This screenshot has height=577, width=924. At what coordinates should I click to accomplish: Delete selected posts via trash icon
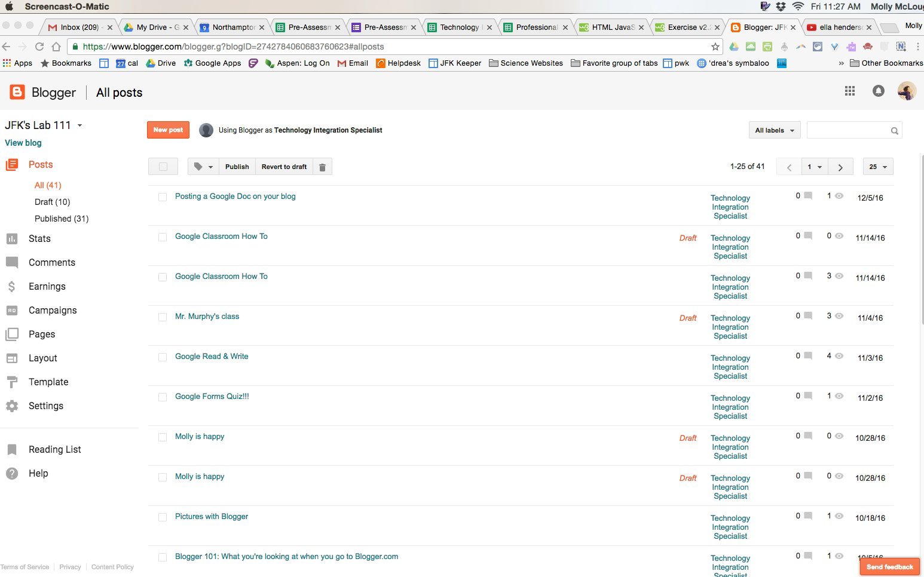pos(322,166)
